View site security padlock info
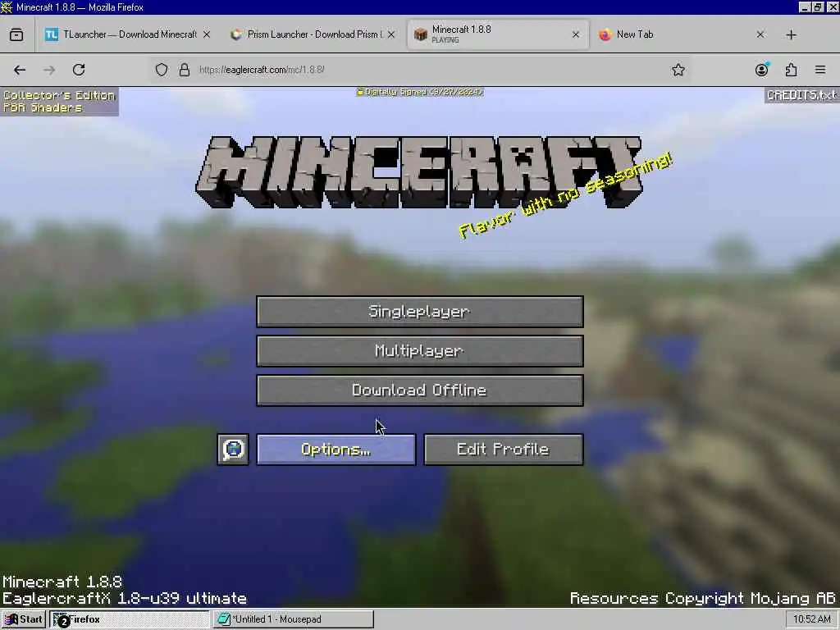This screenshot has height=630, width=840. coord(185,70)
